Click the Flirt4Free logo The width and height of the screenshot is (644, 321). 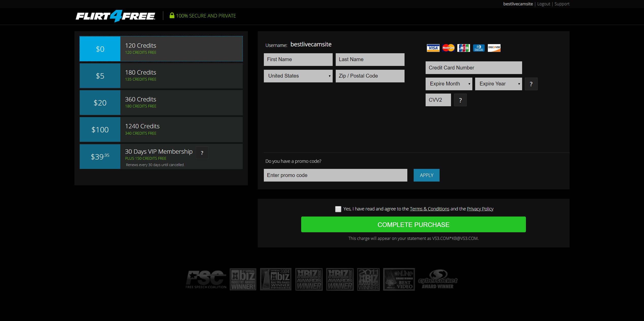[x=115, y=16]
